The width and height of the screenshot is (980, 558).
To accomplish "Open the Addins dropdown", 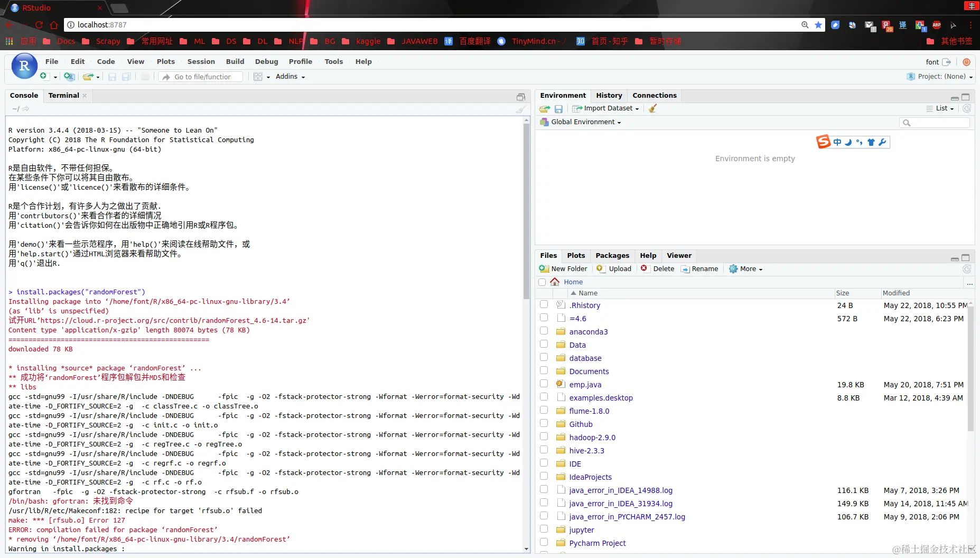I will pyautogui.click(x=290, y=76).
